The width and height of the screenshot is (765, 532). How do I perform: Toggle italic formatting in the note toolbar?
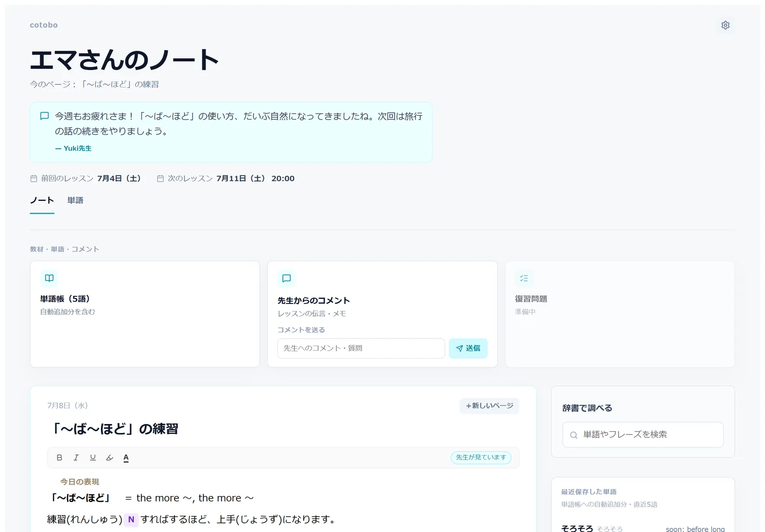tap(76, 458)
